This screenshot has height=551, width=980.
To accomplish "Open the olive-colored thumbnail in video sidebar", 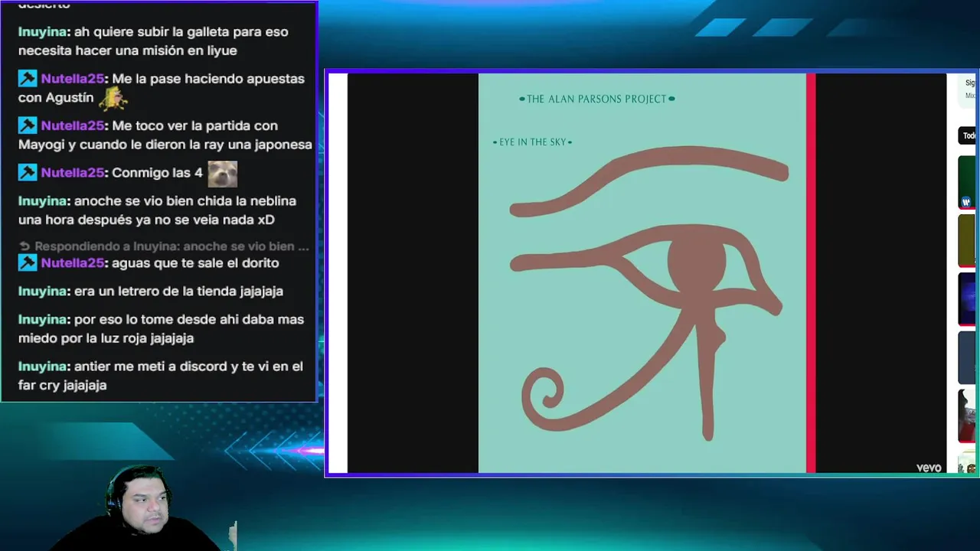I will click(x=968, y=241).
